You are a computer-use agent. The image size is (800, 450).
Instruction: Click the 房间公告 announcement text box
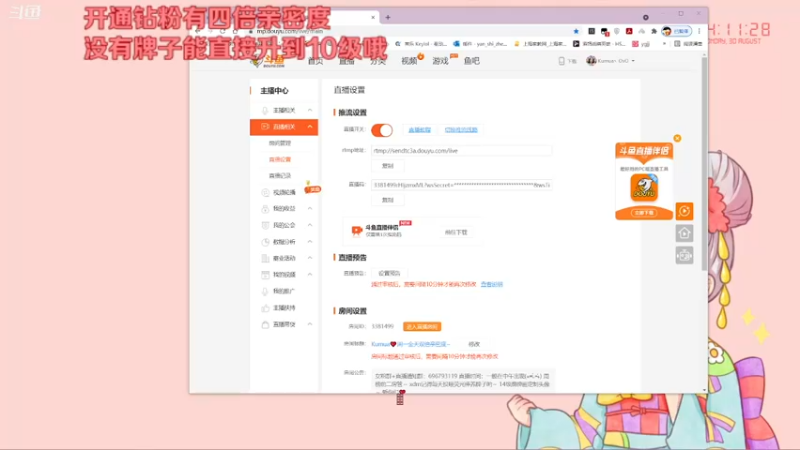463,381
